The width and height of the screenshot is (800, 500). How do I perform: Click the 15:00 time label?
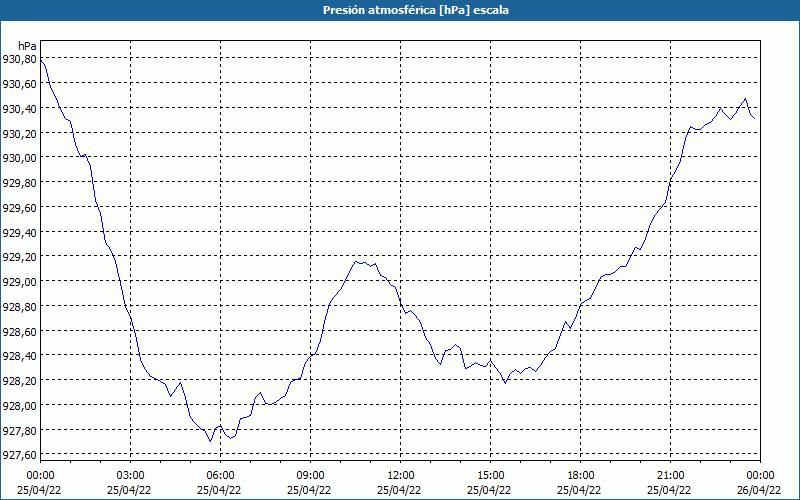490,476
